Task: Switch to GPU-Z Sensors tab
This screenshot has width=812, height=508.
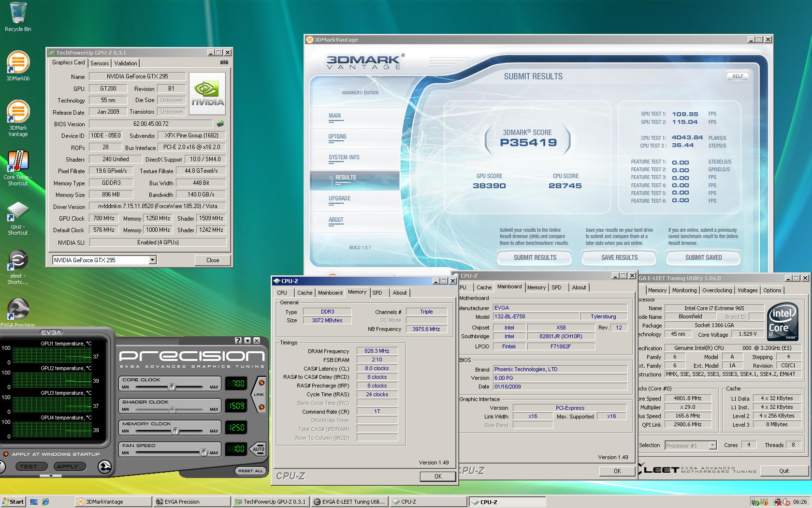Action: [100, 63]
